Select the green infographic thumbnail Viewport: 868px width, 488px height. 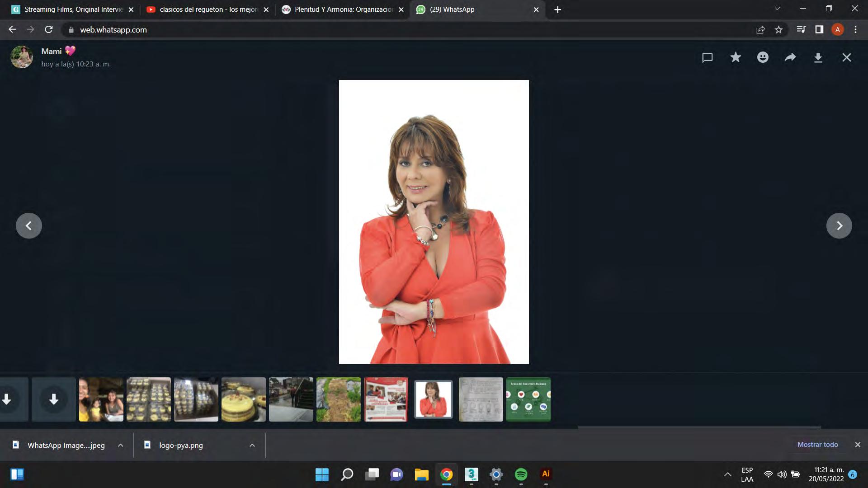(528, 399)
